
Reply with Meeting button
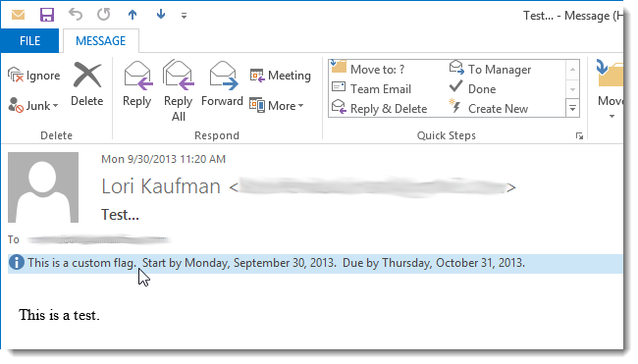281,76
